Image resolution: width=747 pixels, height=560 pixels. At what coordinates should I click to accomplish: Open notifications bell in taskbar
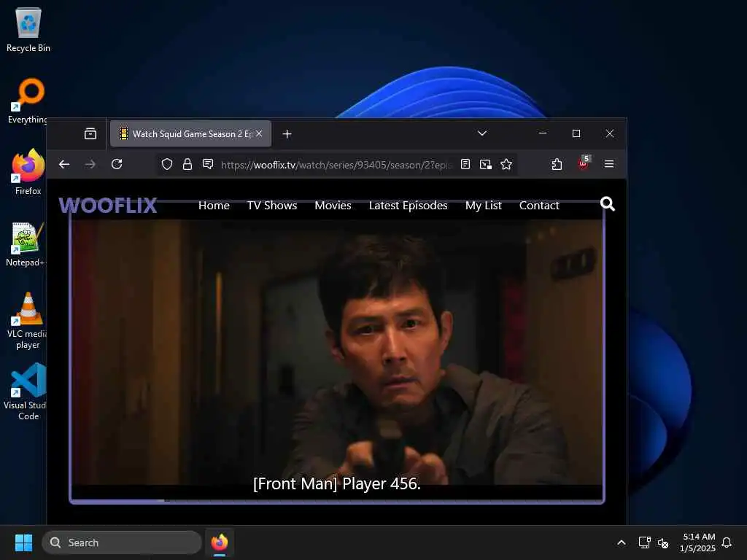tap(727, 542)
